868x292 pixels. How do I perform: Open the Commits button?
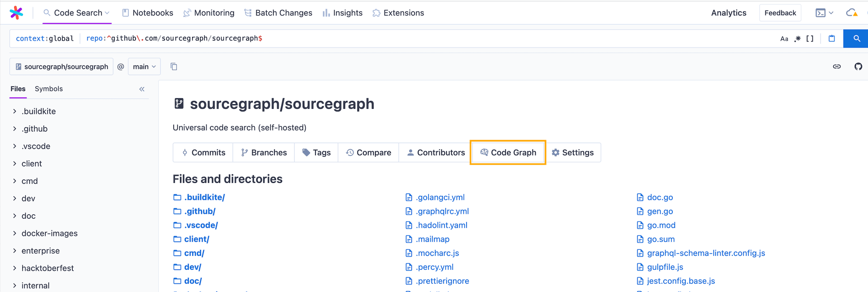pos(203,152)
